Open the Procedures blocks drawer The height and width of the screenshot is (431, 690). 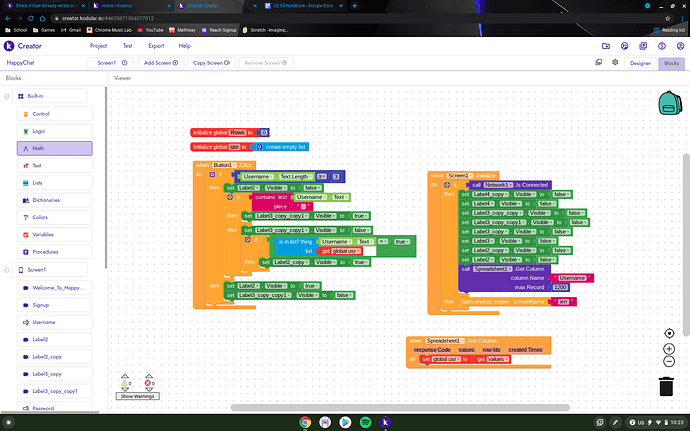click(55, 252)
